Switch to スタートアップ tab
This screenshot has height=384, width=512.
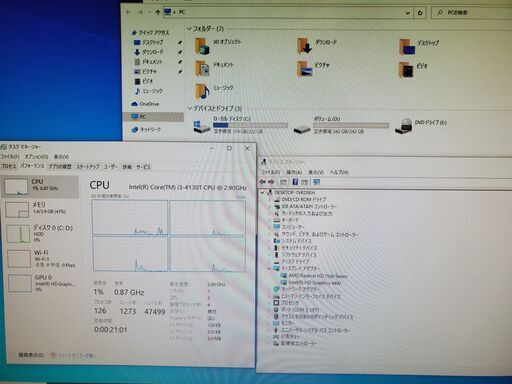pyautogui.click(x=88, y=167)
